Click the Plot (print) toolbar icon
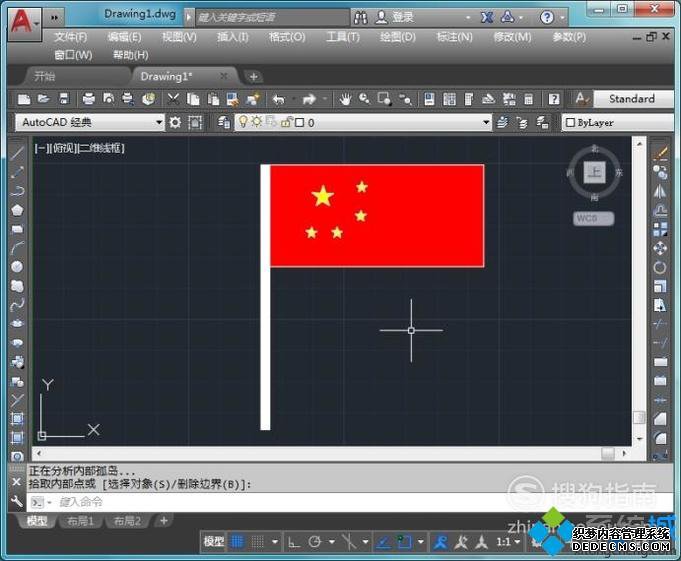Image resolution: width=681 pixels, height=561 pixels. pos(89,99)
